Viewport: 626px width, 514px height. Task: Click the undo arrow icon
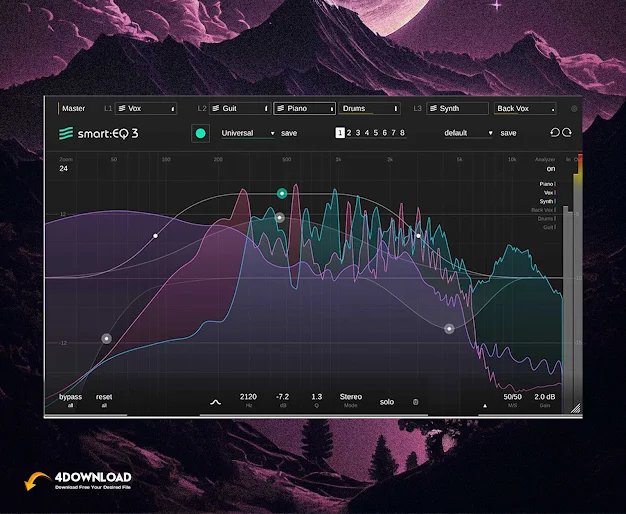coord(555,133)
